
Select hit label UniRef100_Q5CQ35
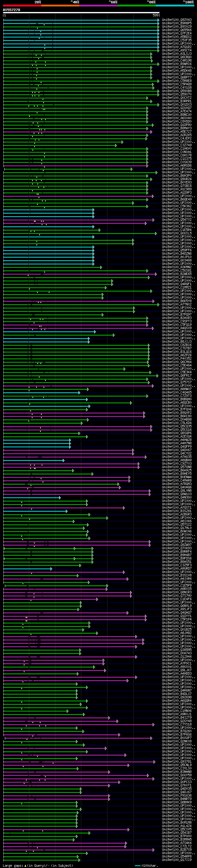(177, 426)
